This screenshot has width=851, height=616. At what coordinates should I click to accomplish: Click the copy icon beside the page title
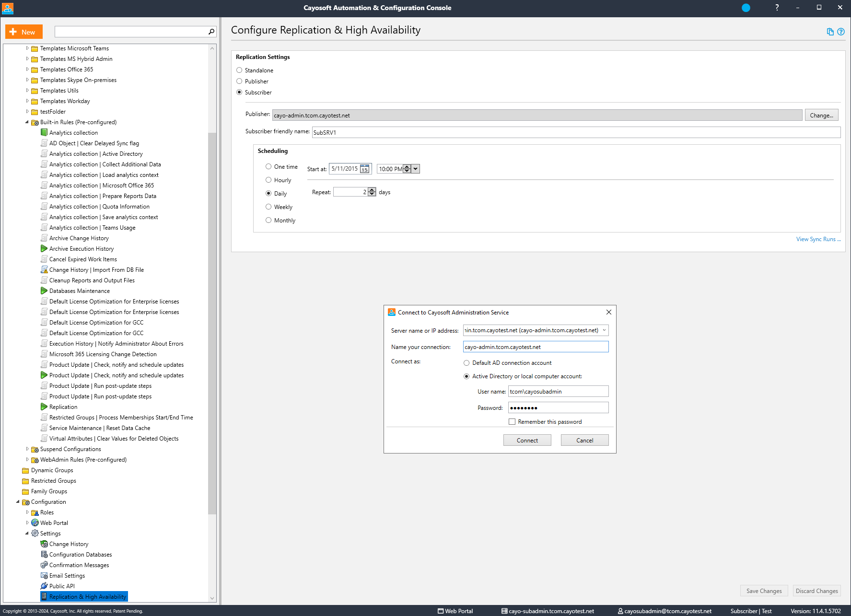830,32
